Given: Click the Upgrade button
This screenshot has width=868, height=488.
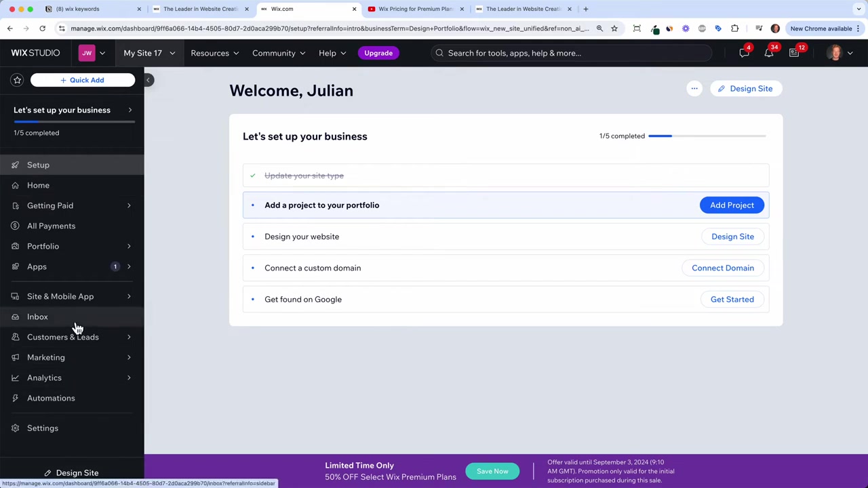Looking at the screenshot, I should click(378, 53).
